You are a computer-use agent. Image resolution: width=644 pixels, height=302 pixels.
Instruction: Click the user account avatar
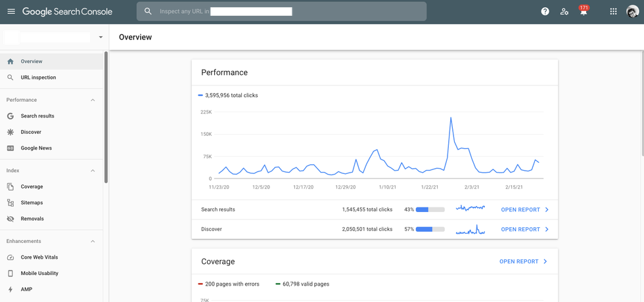point(632,12)
